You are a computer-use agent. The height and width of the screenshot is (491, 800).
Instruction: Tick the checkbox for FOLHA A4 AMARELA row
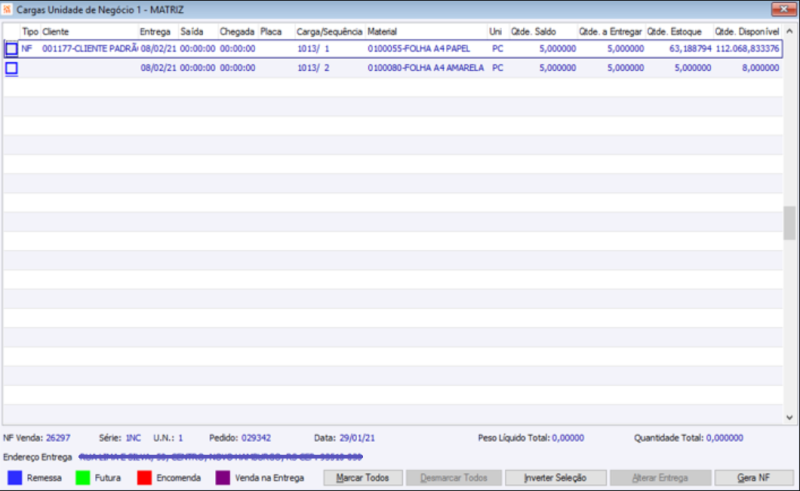[11, 68]
